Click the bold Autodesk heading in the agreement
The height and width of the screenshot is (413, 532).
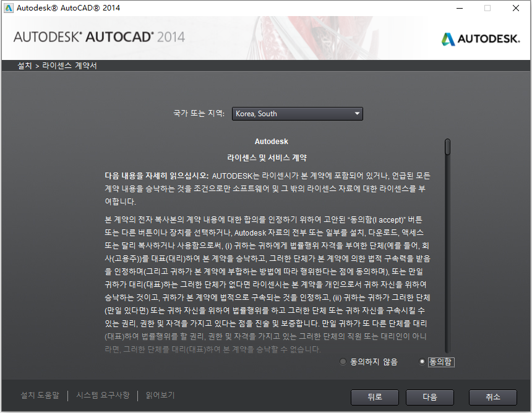coord(272,142)
